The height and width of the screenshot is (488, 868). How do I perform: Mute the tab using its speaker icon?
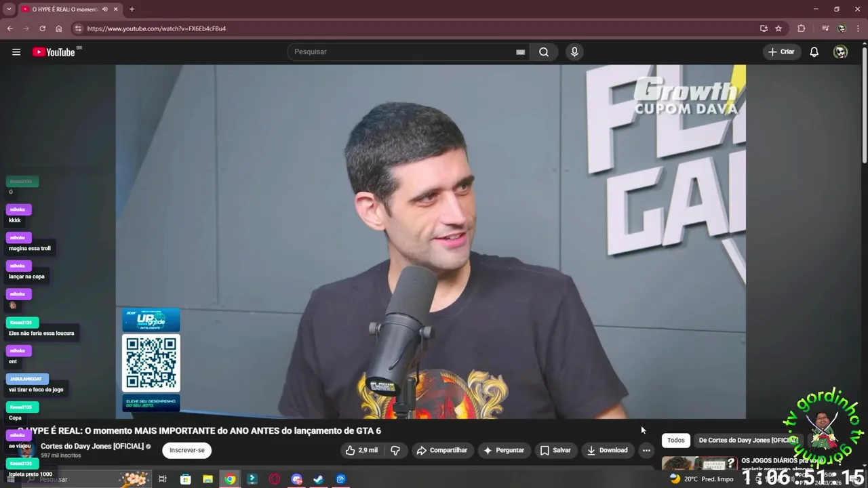tap(104, 9)
